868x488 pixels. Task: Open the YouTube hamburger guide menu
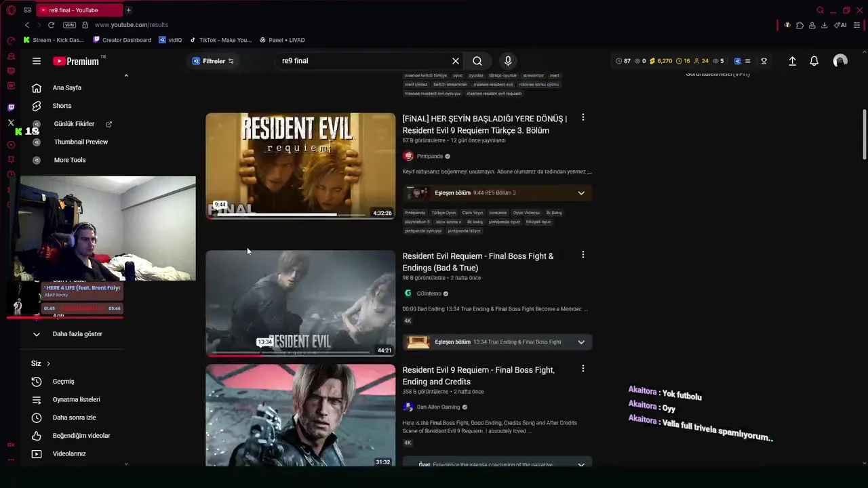pyautogui.click(x=37, y=61)
